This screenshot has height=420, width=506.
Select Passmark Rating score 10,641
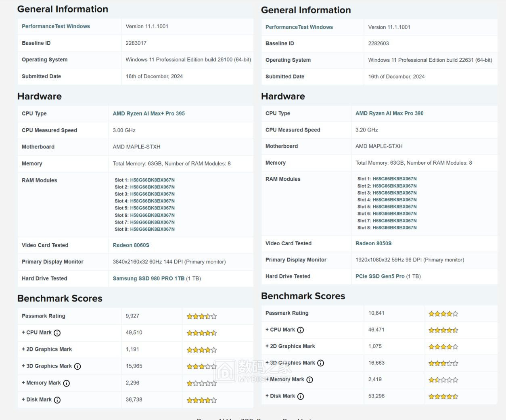click(376, 313)
